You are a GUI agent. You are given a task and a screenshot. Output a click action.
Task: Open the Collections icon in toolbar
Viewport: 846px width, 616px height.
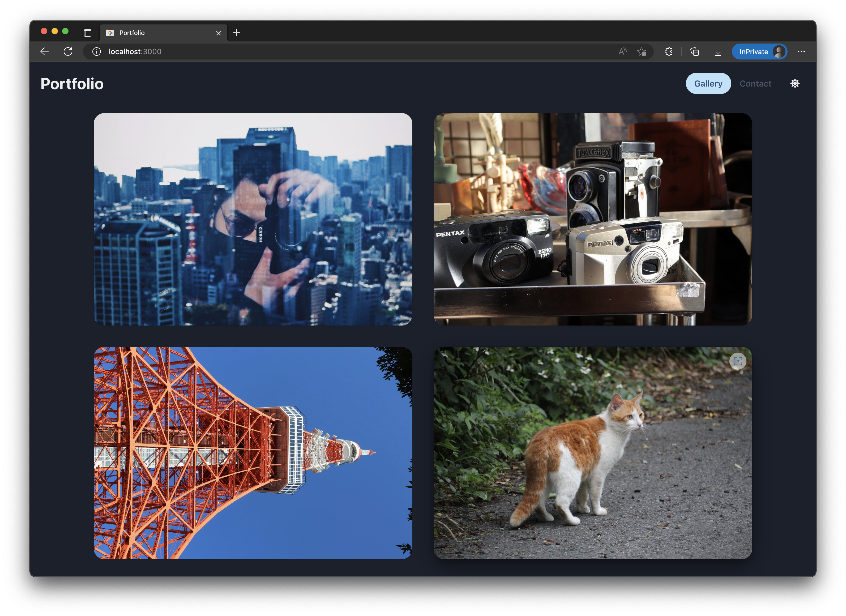[x=695, y=52]
